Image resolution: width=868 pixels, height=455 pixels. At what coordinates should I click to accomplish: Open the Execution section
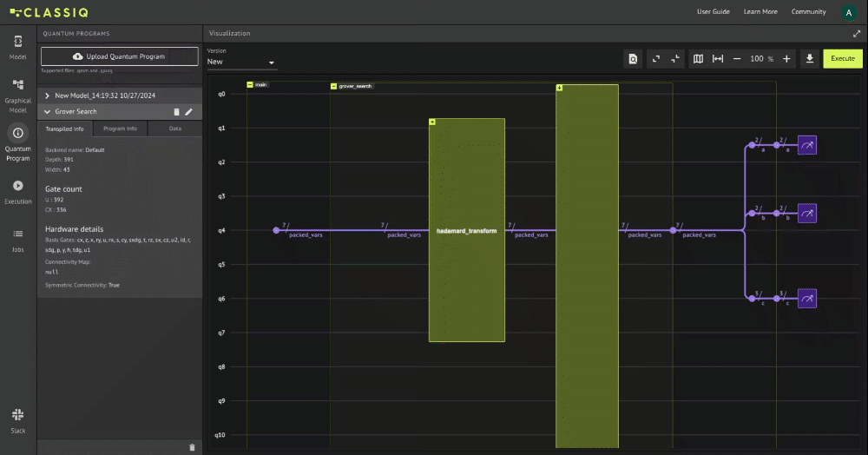[17, 192]
